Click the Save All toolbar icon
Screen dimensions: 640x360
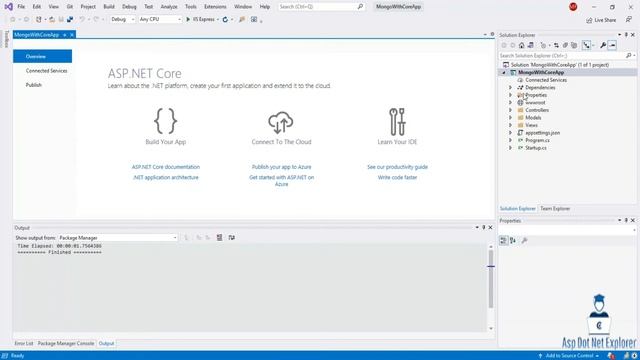70,19
